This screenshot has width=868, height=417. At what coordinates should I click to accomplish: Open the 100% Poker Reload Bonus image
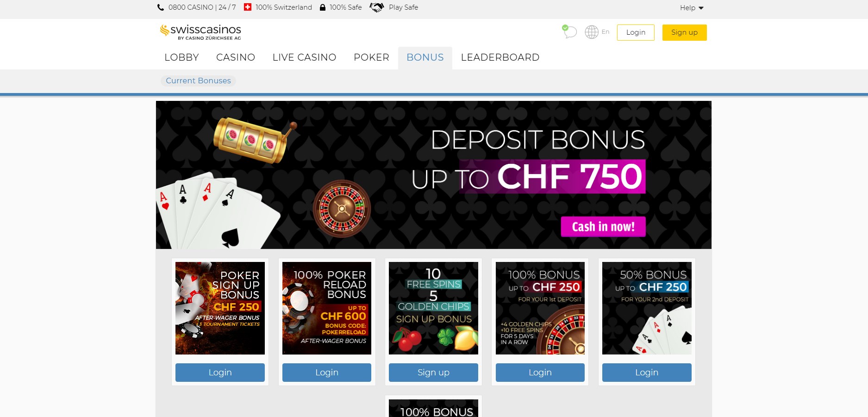[327, 308]
